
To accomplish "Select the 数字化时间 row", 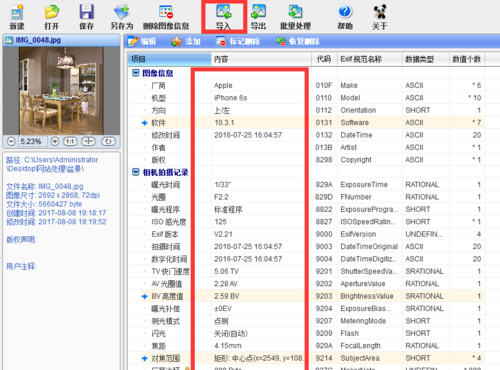I will point(307,259).
